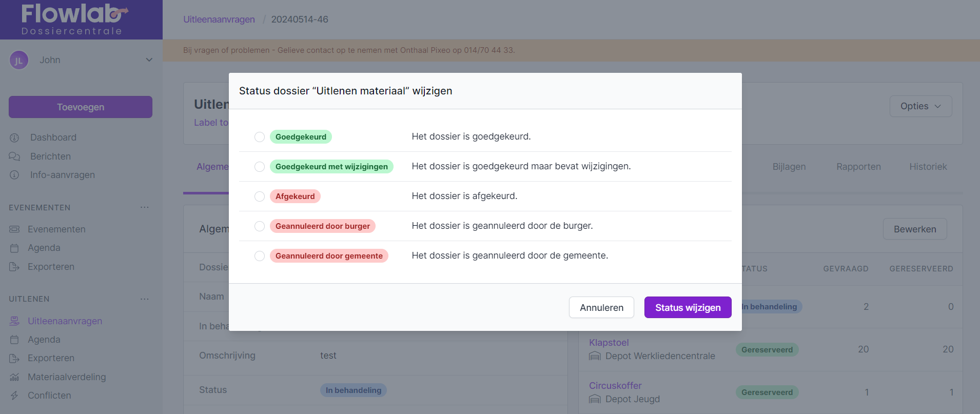Open the Opties dropdown
Viewport: 980px width, 414px height.
920,106
